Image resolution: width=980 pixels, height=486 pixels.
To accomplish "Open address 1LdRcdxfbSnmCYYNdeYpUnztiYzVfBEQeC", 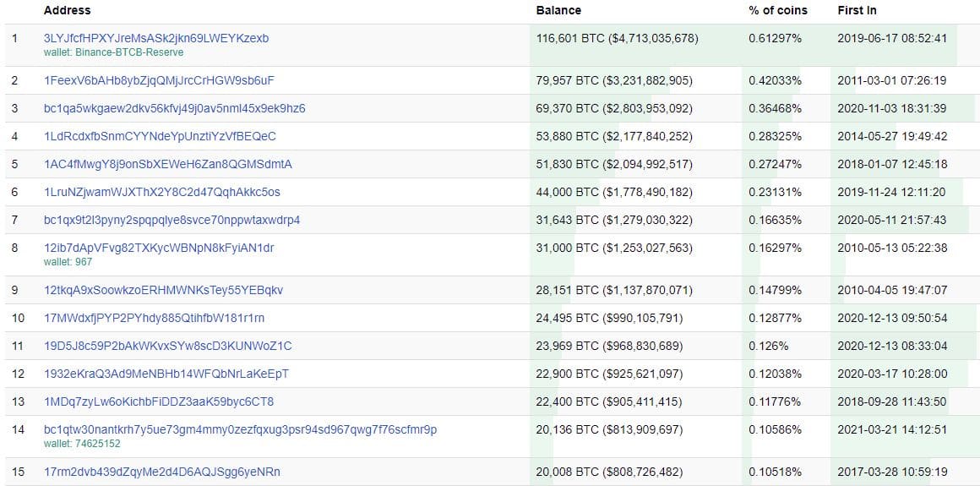I will tap(160, 136).
